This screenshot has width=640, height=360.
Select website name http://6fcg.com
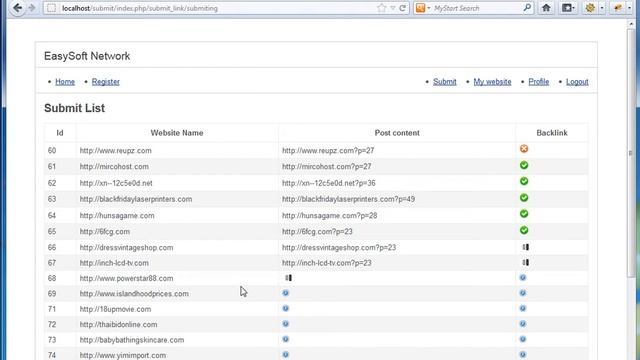pyautogui.click(x=104, y=231)
